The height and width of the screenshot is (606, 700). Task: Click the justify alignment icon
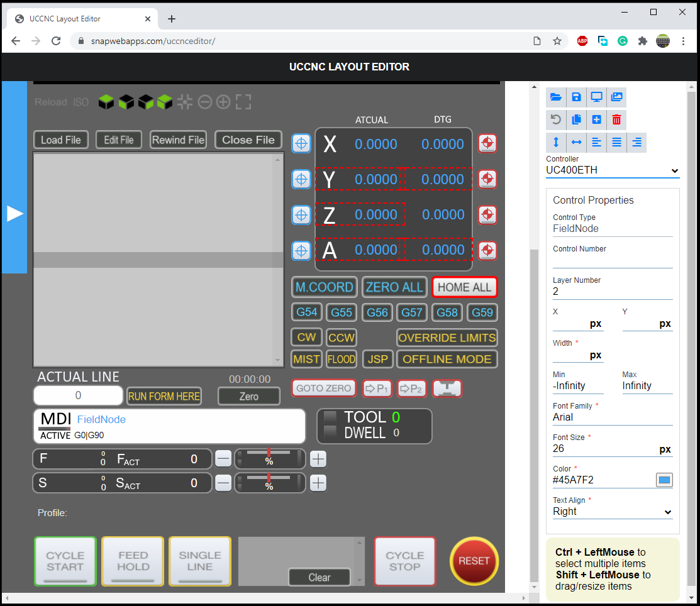616,142
